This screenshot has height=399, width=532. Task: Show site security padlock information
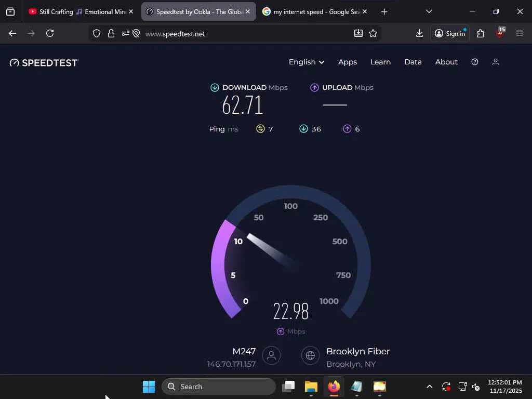tap(111, 33)
